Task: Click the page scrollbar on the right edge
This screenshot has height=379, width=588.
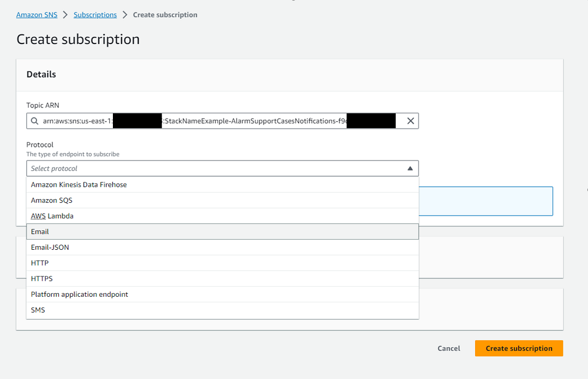Action: 585,189
